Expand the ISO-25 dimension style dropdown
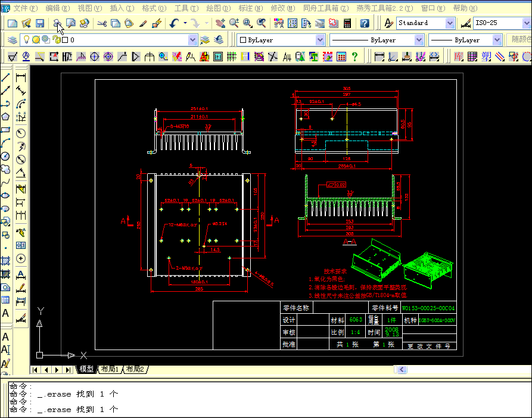This screenshot has height=418, width=532. [527, 23]
